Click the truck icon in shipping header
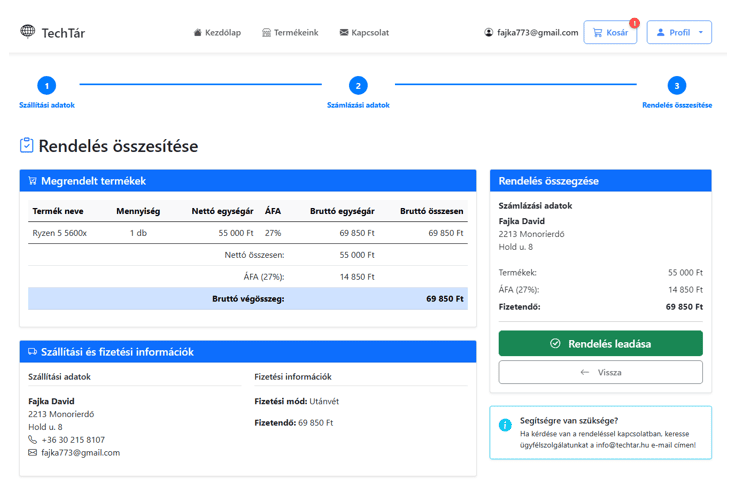 tap(33, 352)
